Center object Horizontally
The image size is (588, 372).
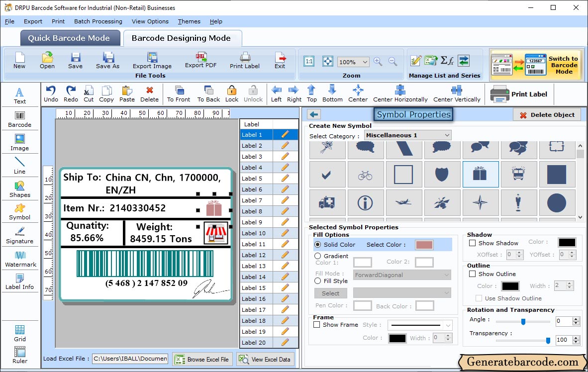point(400,94)
